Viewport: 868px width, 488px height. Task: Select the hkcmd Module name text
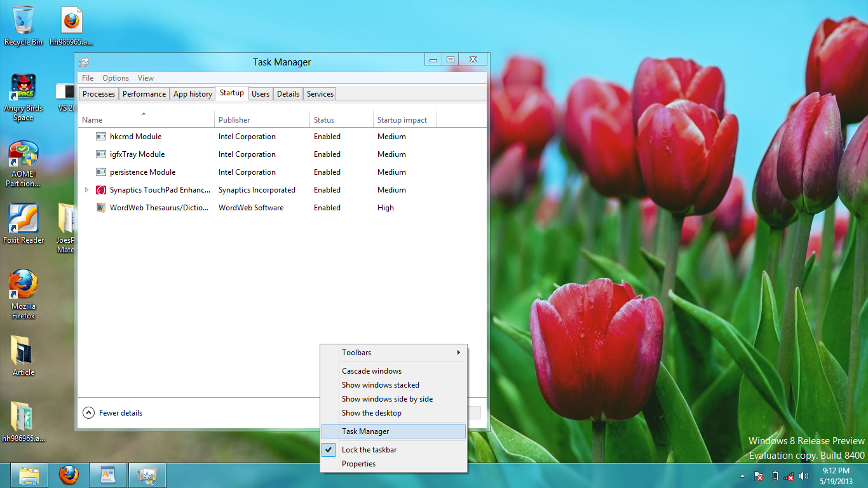click(136, 137)
